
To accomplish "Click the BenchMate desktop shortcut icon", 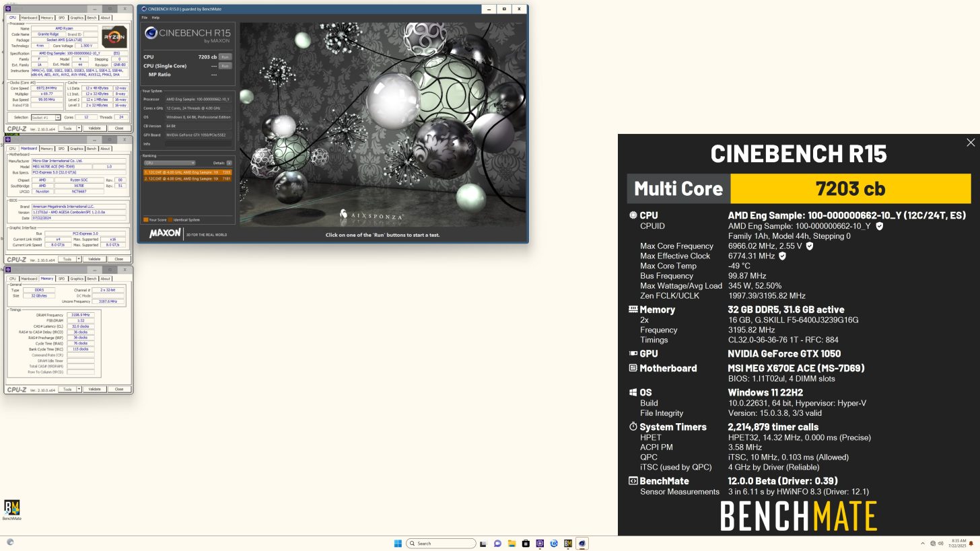I will point(12,508).
